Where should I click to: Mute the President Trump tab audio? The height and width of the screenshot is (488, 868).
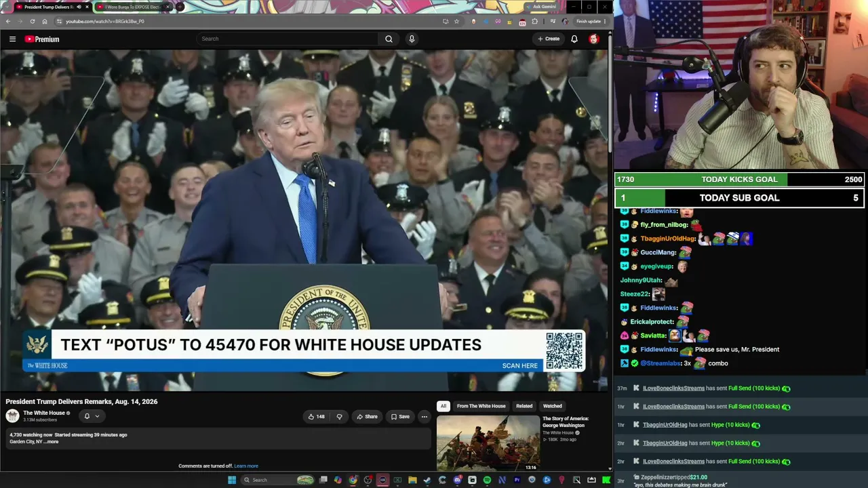[79, 7]
